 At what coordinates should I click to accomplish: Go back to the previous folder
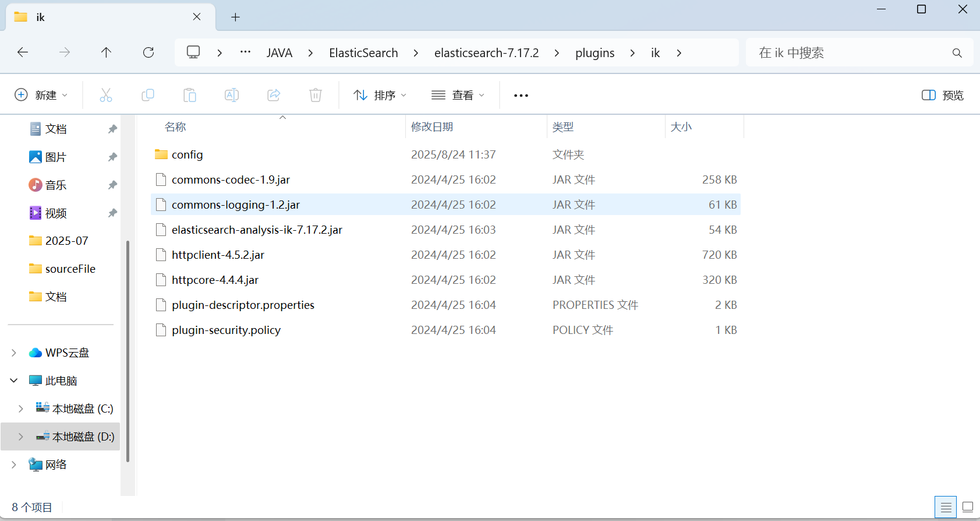[23, 52]
